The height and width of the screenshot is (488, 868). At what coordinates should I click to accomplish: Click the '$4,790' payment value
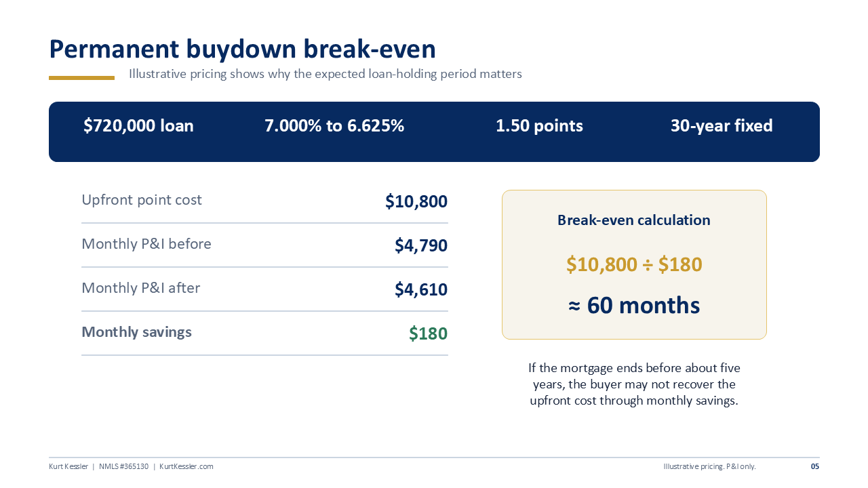coord(421,245)
